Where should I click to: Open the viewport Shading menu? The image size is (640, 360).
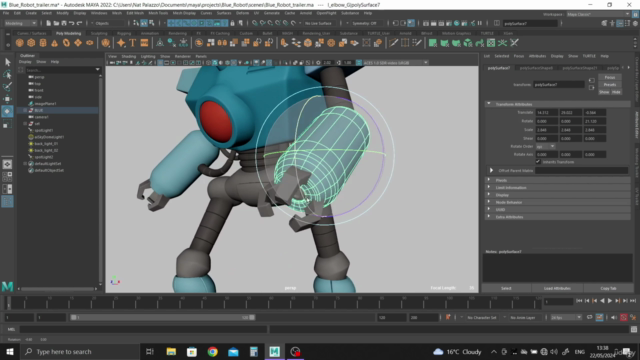pos(129,56)
